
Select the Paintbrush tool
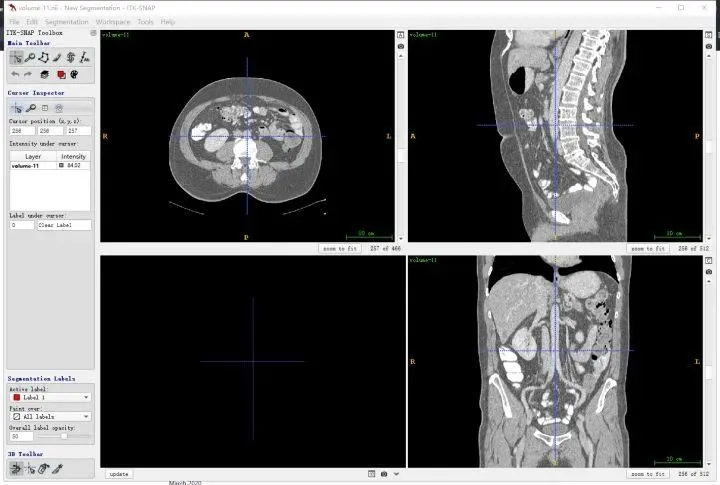(57, 57)
